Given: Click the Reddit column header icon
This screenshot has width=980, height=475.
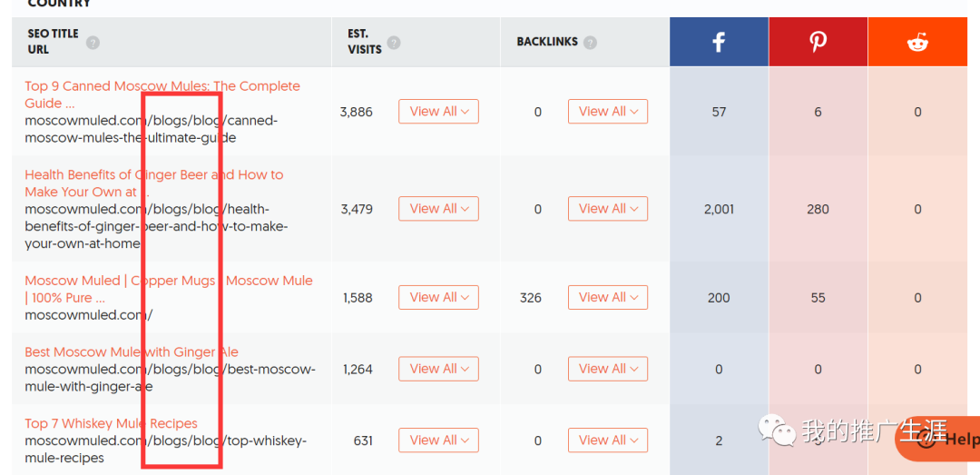Looking at the screenshot, I should [917, 43].
